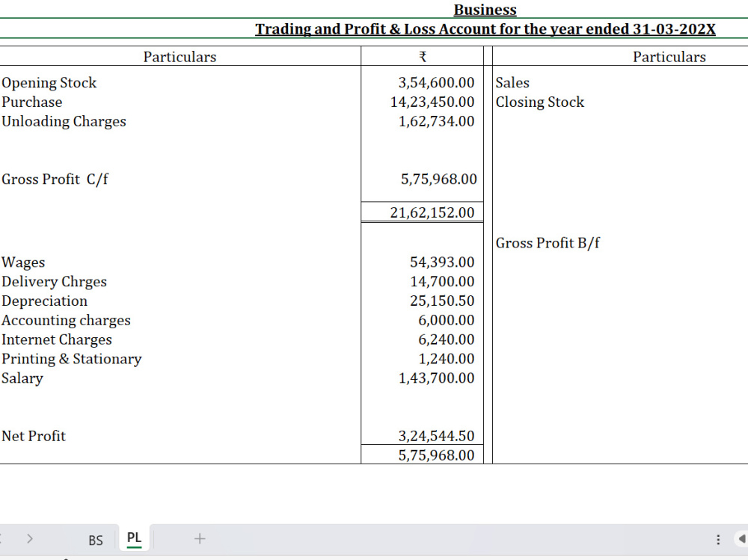Click the left Particulars header cell

click(x=180, y=57)
